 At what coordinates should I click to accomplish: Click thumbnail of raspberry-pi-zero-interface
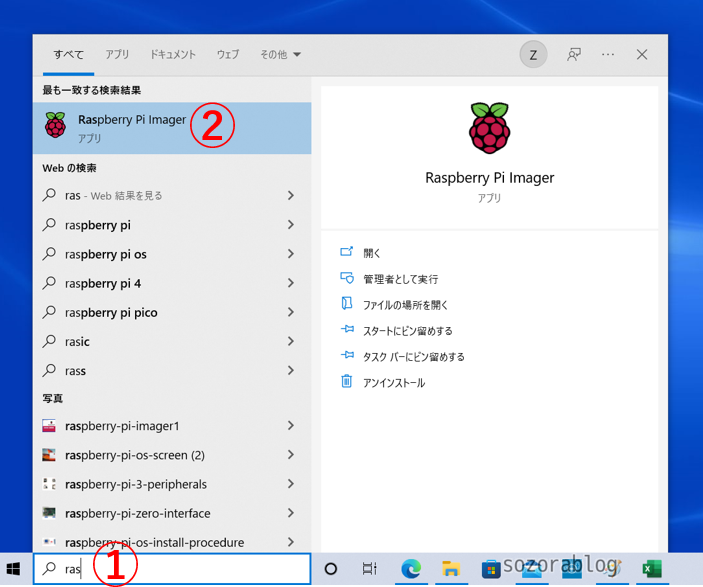point(49,513)
